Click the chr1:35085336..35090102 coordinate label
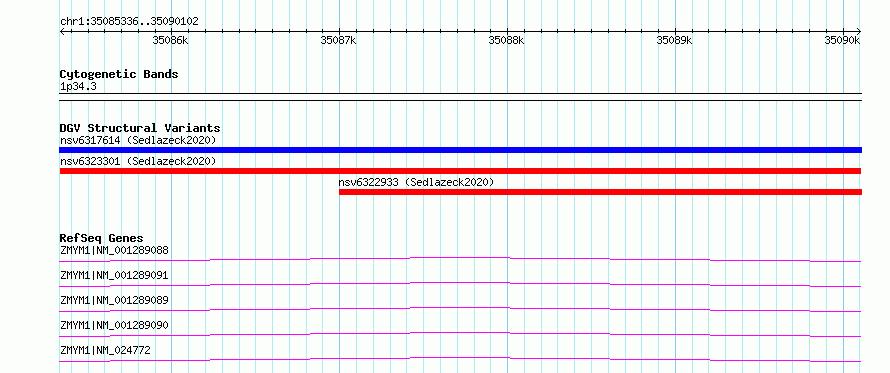Screen dimensions: 890x373 (129, 22)
